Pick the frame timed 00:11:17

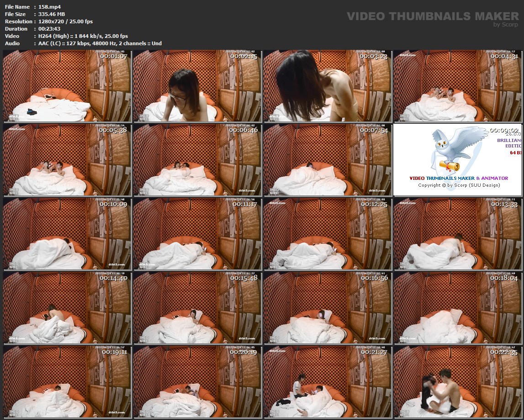pyautogui.click(x=197, y=234)
